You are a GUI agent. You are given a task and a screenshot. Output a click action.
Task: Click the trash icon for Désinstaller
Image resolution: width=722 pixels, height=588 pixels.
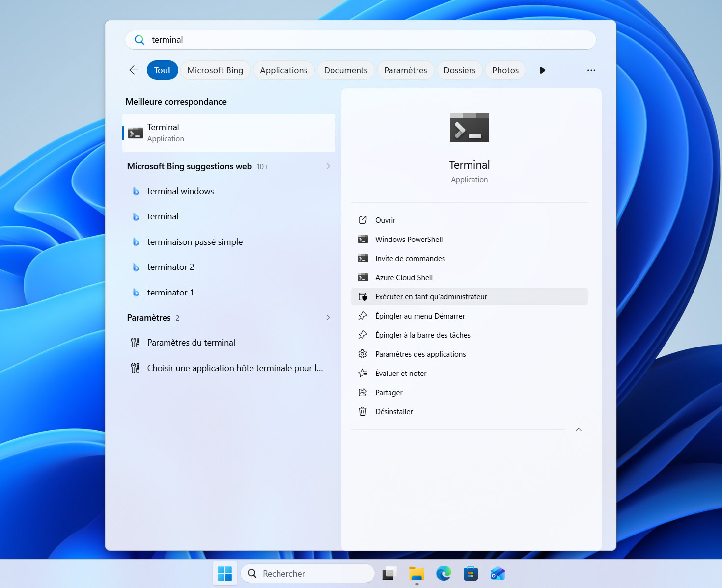pyautogui.click(x=363, y=411)
